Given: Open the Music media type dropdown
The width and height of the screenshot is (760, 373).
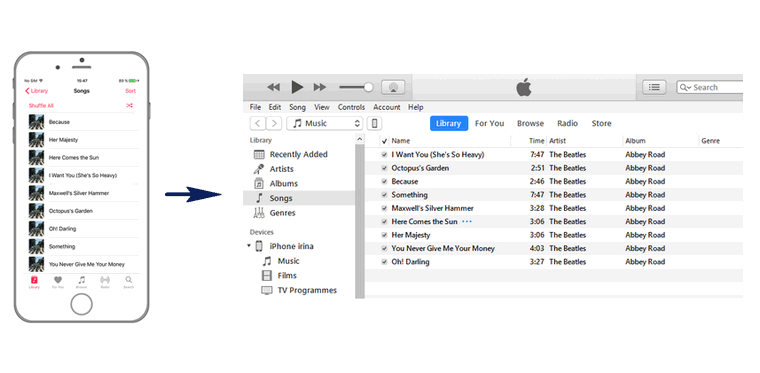Looking at the screenshot, I should click(x=325, y=124).
